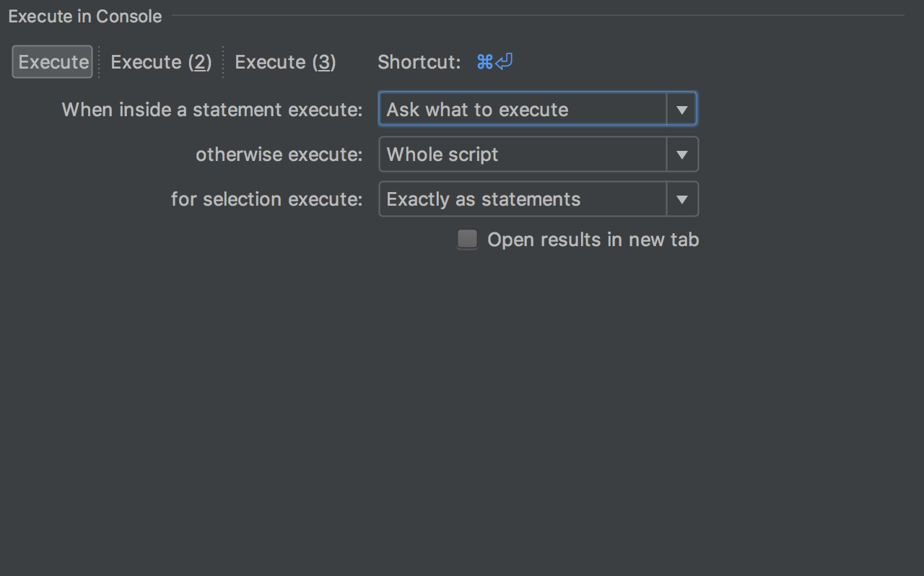The width and height of the screenshot is (924, 576).
Task: Open the 'Exactly as statements' dropdown
Action: pyautogui.click(x=523, y=199)
